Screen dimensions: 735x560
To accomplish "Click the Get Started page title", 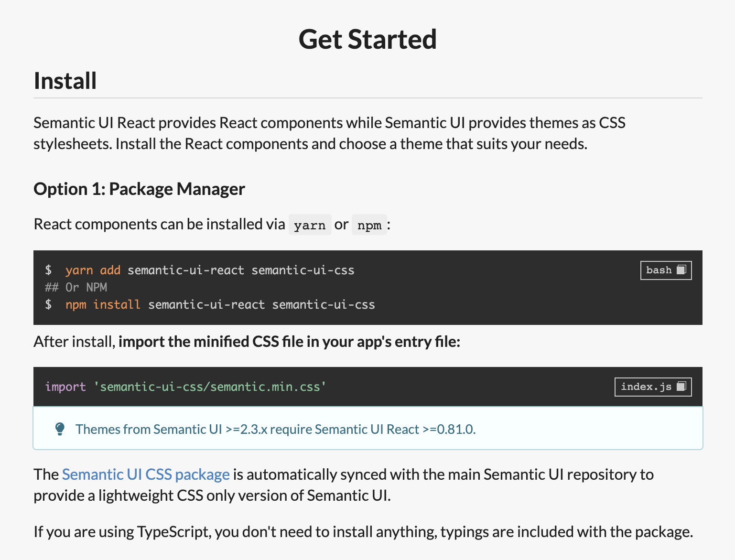I will [367, 39].
